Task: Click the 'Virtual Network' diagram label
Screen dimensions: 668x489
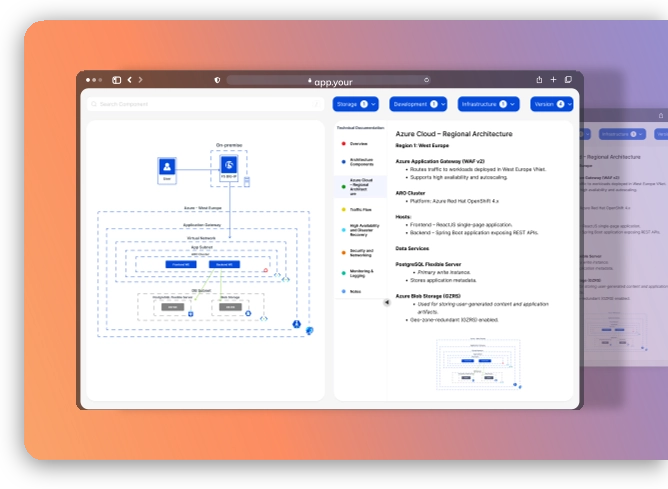Action: tap(201, 238)
